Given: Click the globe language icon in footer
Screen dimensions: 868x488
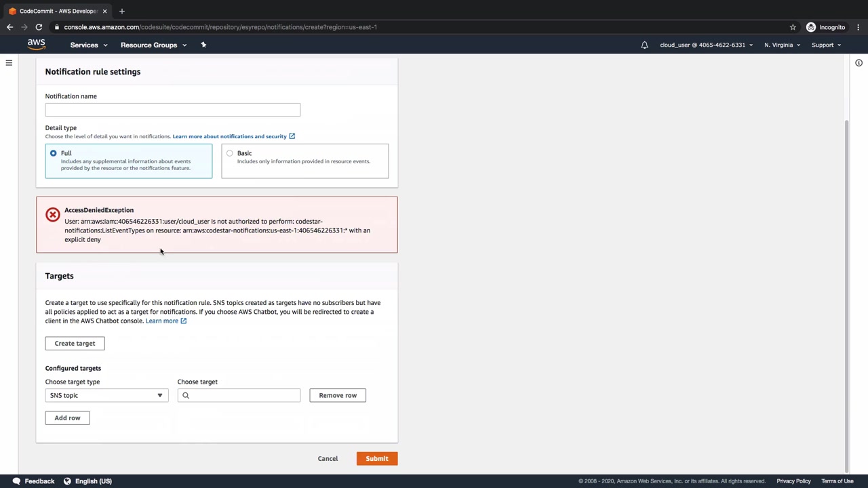Looking at the screenshot, I should (67, 481).
